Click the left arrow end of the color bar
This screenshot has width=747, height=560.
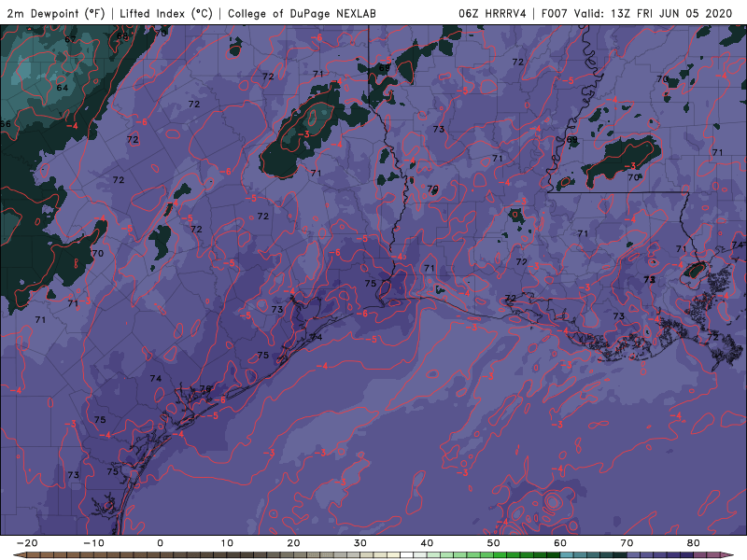(19, 555)
